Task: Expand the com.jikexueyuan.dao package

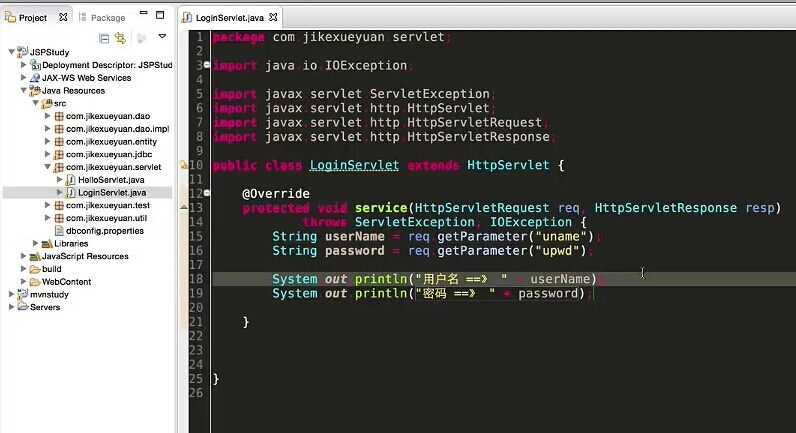Action: pyautogui.click(x=48, y=116)
